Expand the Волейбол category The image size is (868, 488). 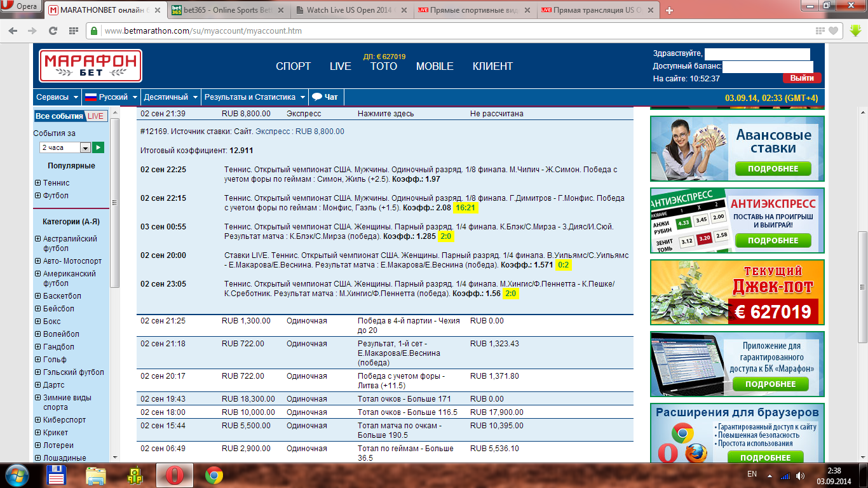38,334
